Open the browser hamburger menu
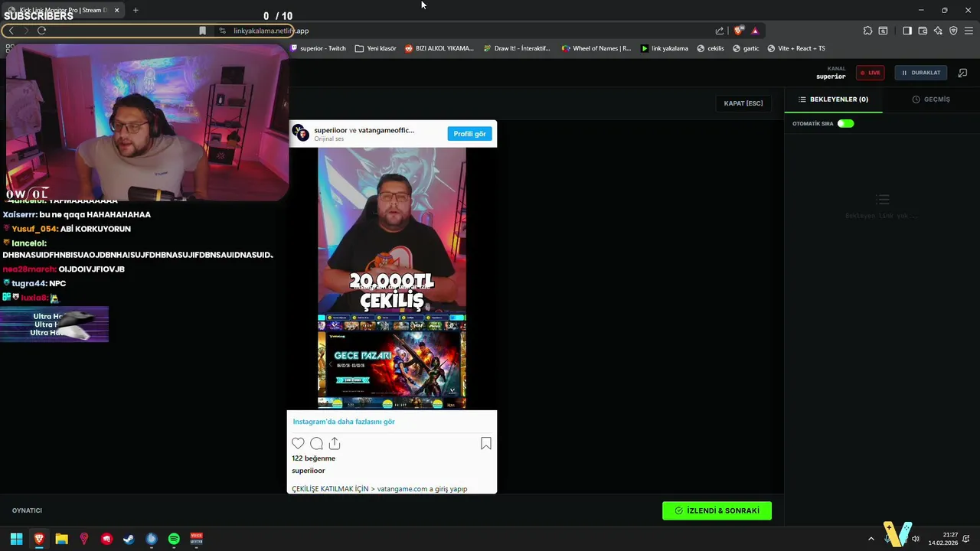 969,31
